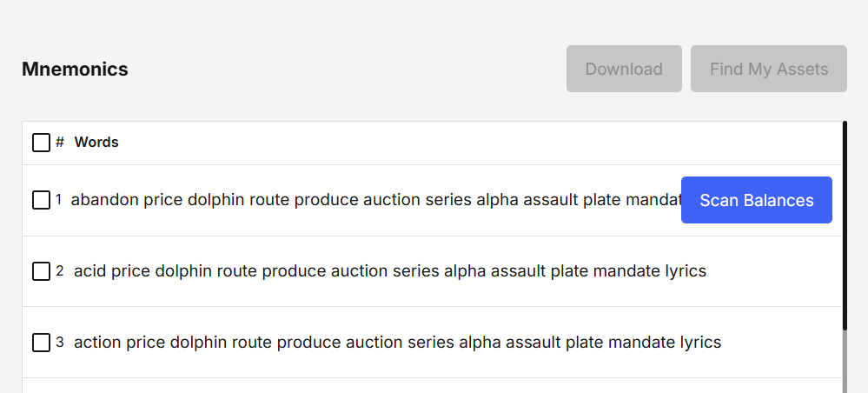Select the mnemonic row starting with acid

389,271
